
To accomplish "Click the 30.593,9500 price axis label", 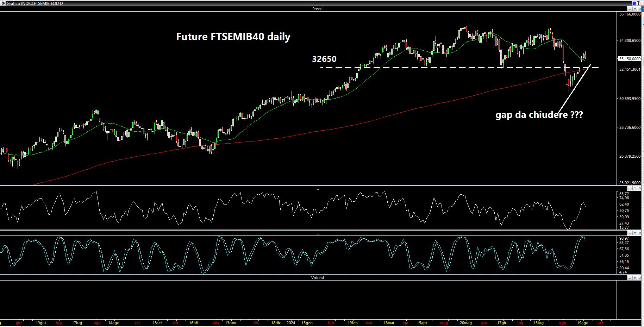I will (630, 99).
